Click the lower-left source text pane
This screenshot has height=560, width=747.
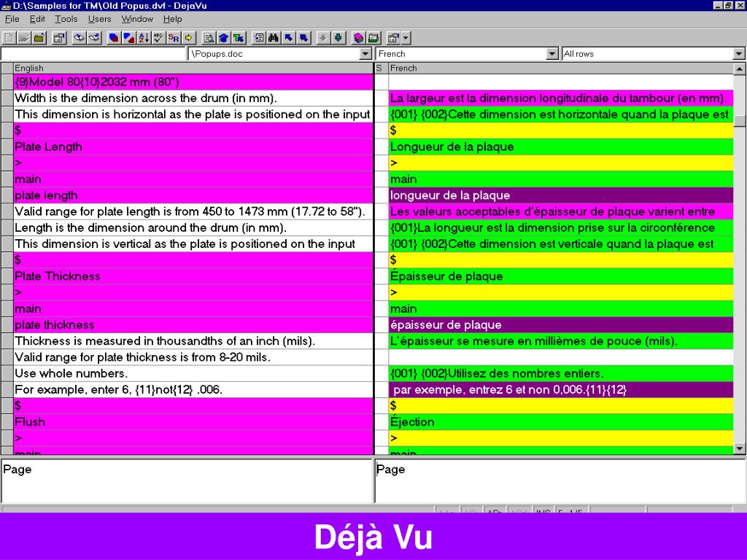[x=187, y=481]
